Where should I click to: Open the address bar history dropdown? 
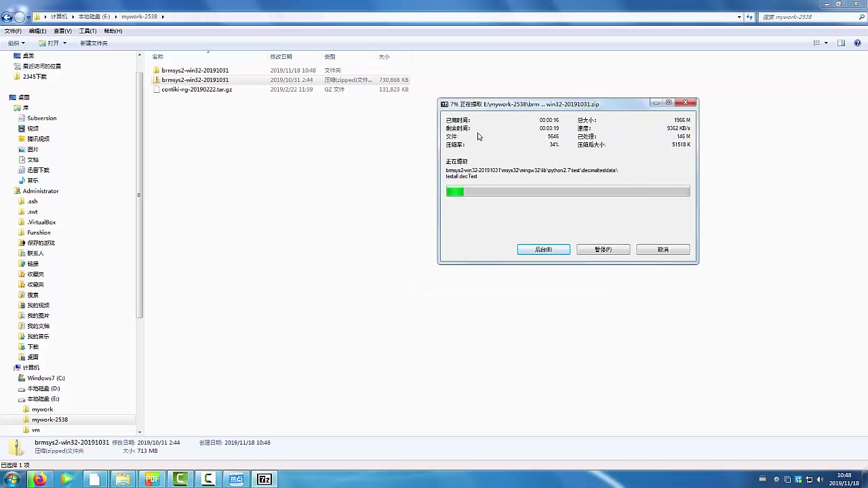[x=739, y=17]
